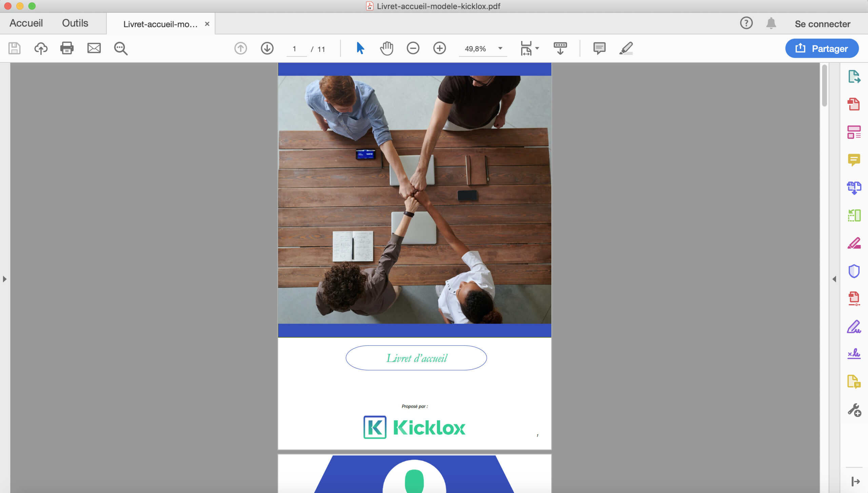The image size is (868, 493).
Task: Open the Send for comments tool
Action: click(854, 382)
